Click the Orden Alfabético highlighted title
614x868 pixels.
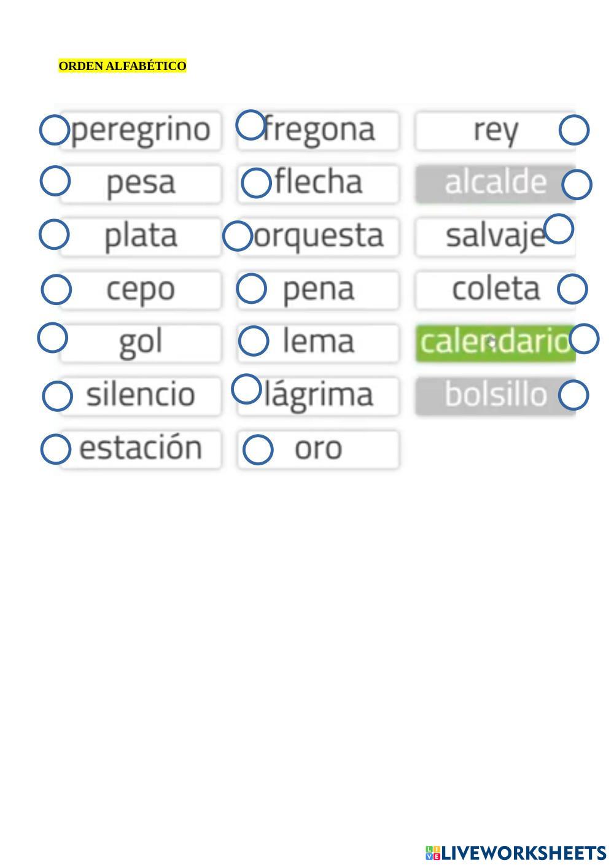(122, 66)
